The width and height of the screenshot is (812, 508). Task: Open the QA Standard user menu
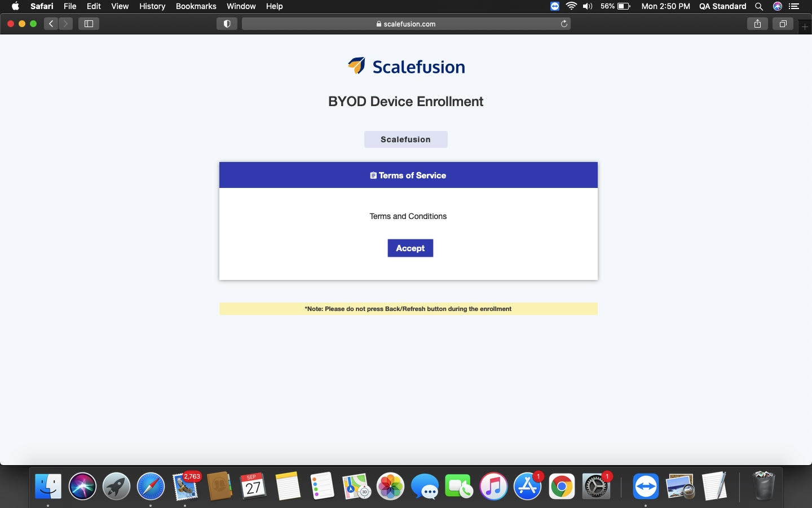pos(722,6)
